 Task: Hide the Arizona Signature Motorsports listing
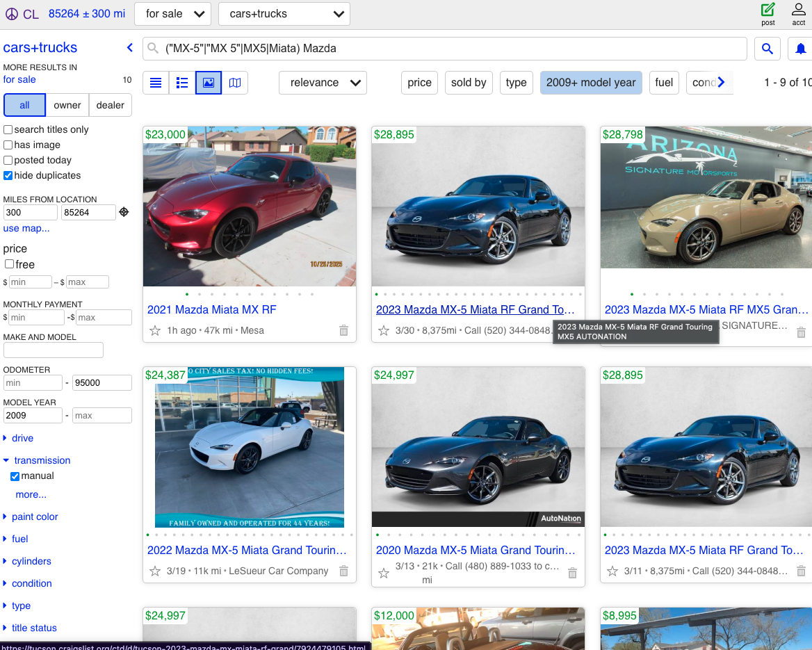coord(801,332)
